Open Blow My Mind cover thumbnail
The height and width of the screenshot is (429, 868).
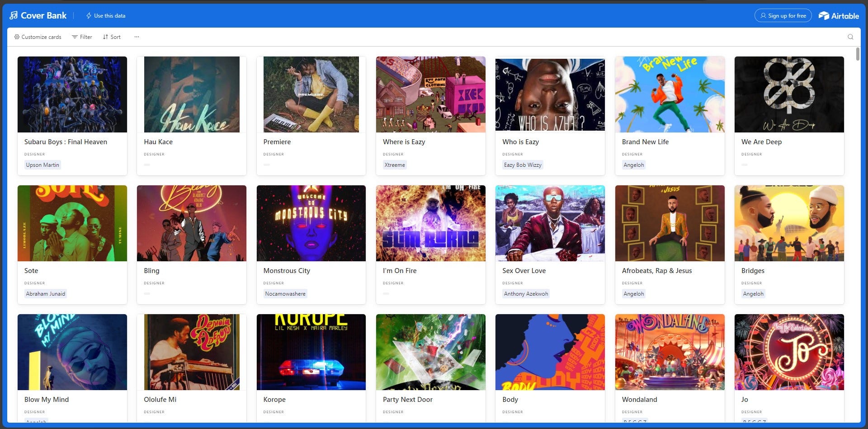coord(72,352)
